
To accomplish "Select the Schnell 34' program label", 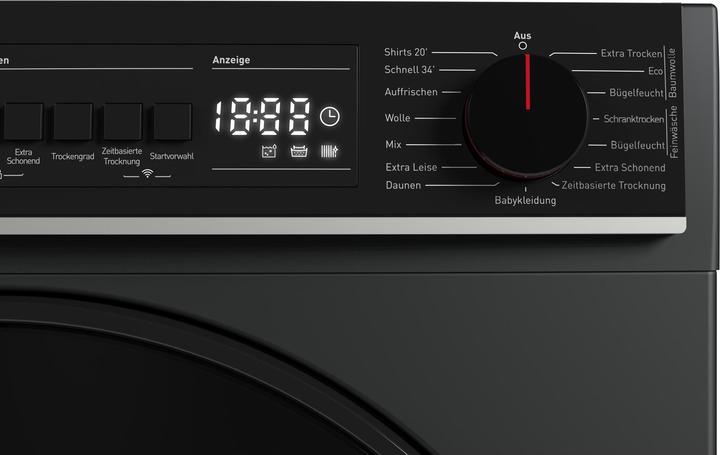I will pos(409,70).
